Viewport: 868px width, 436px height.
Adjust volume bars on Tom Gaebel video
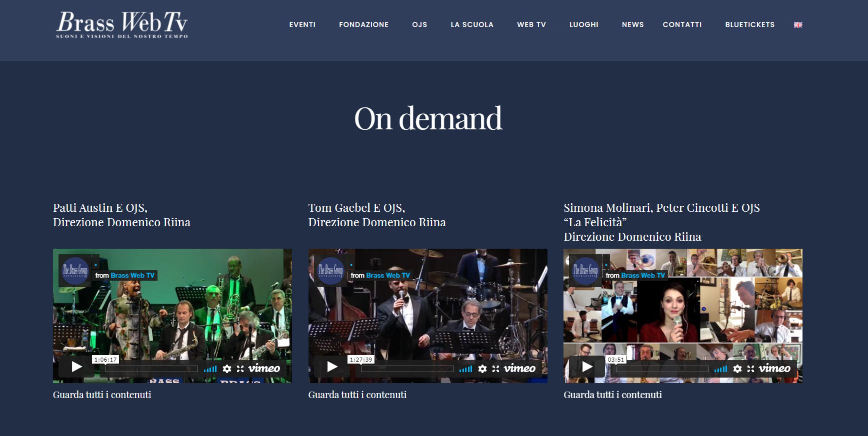pos(465,369)
